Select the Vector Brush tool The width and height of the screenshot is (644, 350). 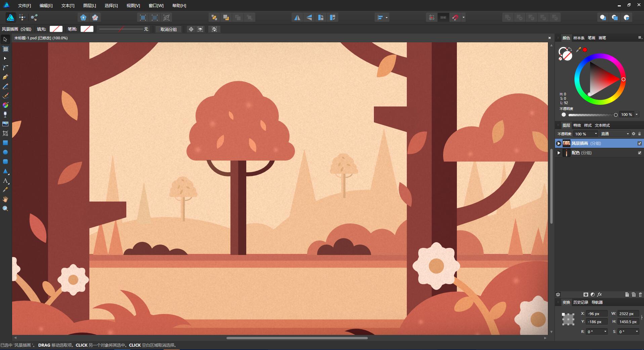click(x=5, y=96)
